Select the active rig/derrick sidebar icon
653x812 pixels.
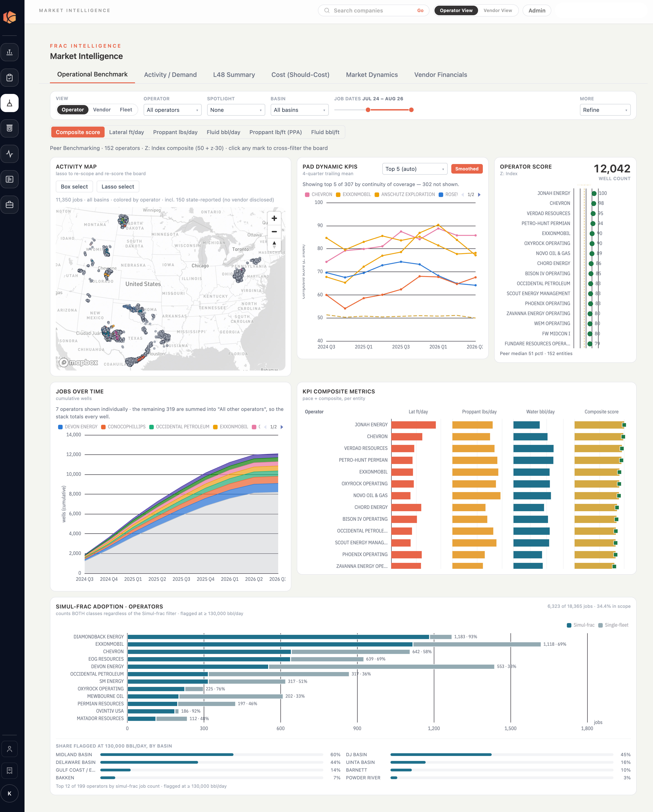[x=9, y=103]
